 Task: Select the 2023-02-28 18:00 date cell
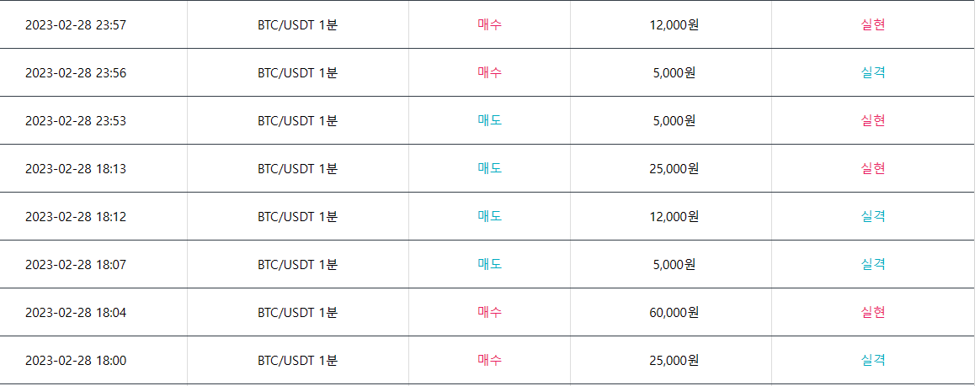point(76,360)
